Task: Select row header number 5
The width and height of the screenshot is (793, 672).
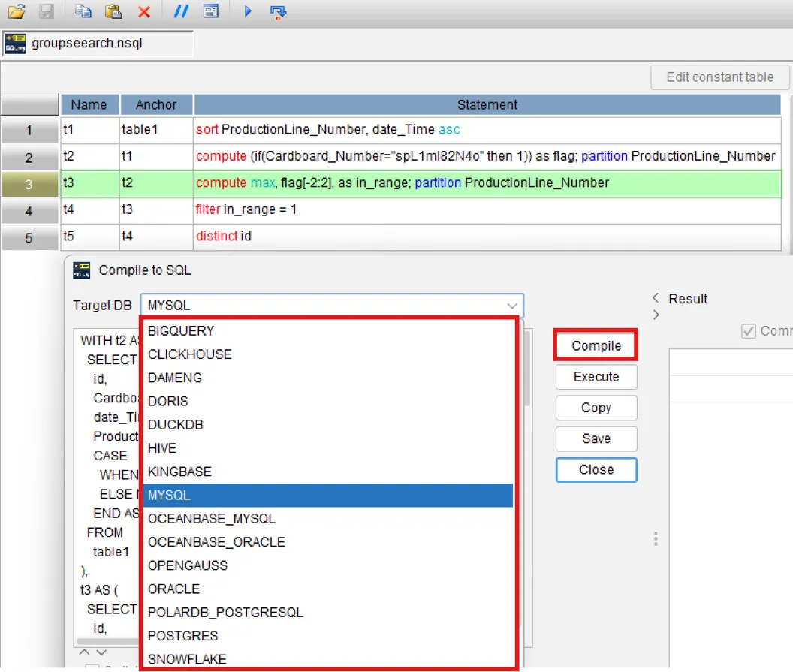Action: point(29,238)
